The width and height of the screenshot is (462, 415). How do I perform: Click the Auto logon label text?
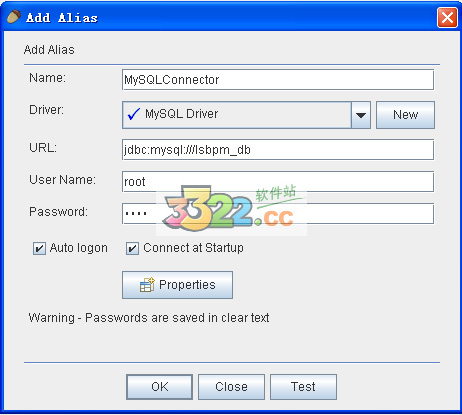coord(79,248)
